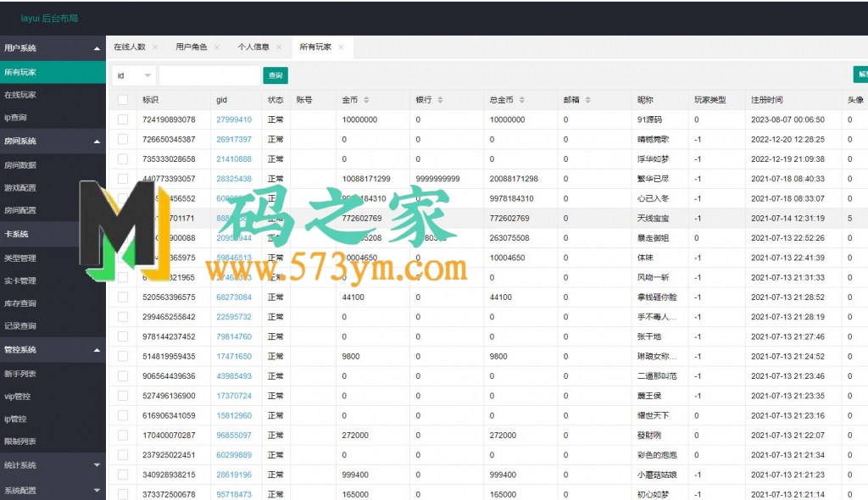Switch to the 在线人数 tab
Viewport: 868px width, 500px height.
tap(130, 47)
